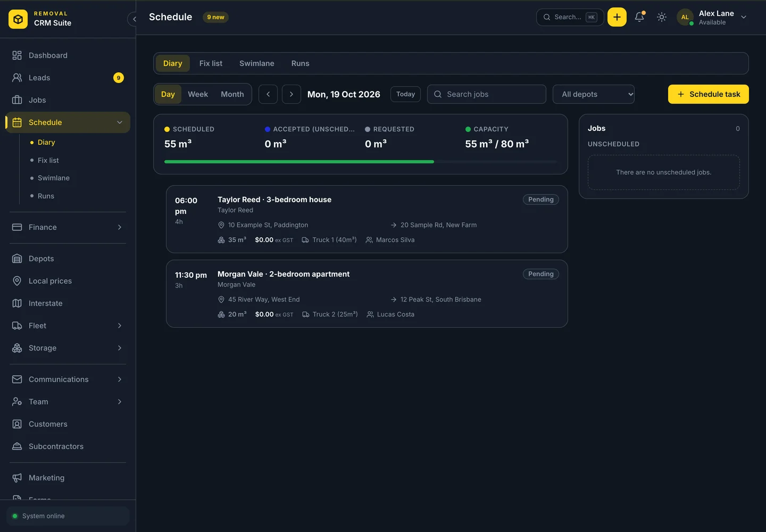This screenshot has height=532, width=766.
Task: Open Local prices page
Action: click(x=68, y=281)
